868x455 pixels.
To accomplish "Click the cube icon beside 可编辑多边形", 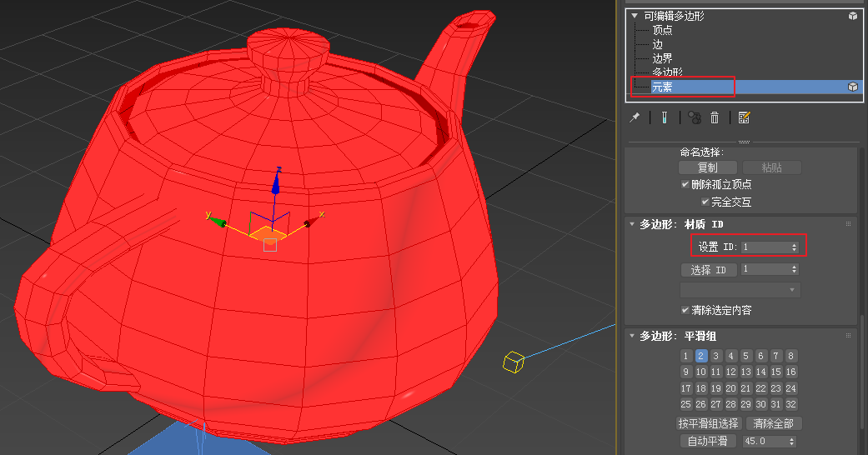I will coord(853,16).
